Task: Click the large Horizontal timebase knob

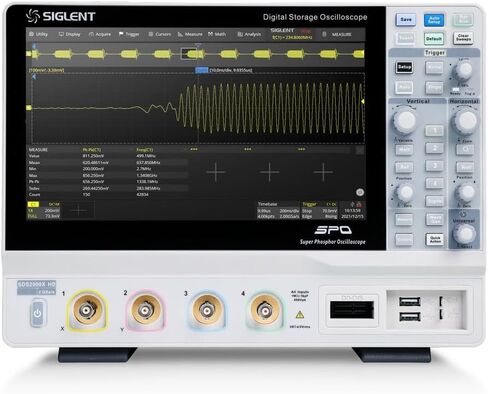Action: [x=465, y=121]
